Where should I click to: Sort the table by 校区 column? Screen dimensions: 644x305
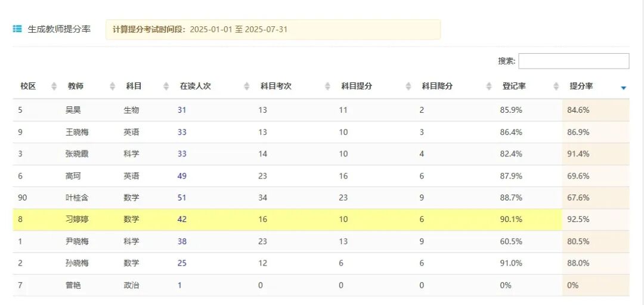(x=54, y=87)
